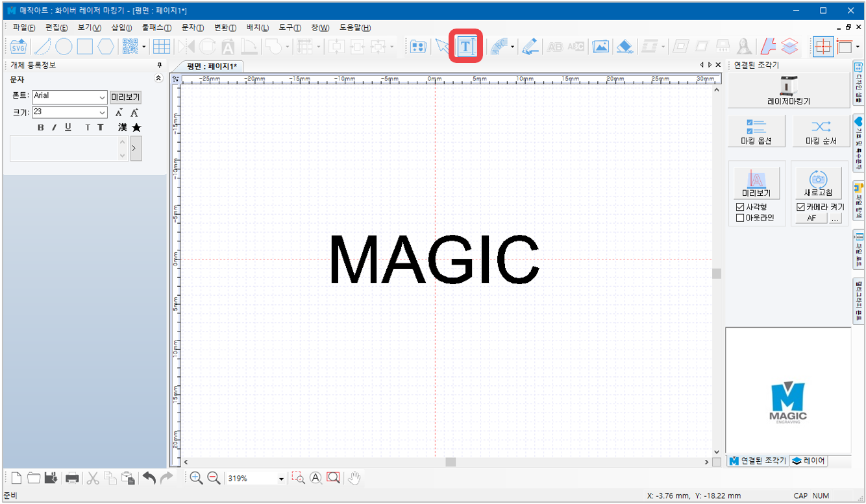Select the arrow pointer selection tool
This screenshot has width=866, height=504.
click(x=442, y=47)
